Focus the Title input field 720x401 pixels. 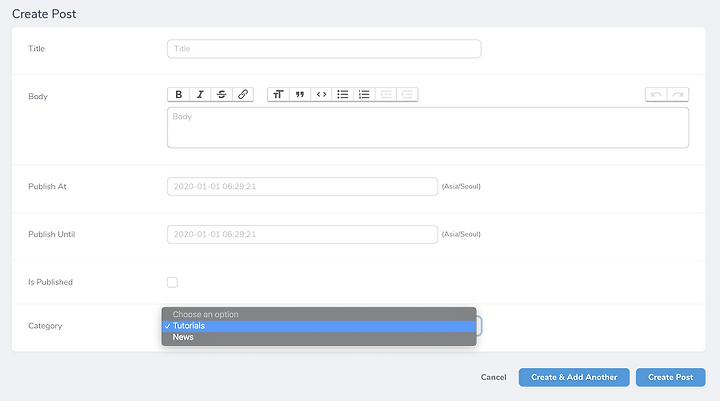324,49
